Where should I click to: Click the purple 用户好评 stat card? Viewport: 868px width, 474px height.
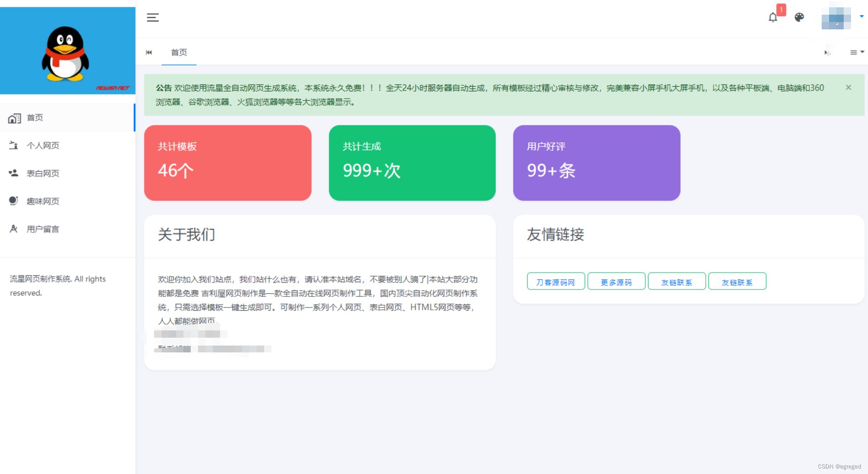(596, 162)
